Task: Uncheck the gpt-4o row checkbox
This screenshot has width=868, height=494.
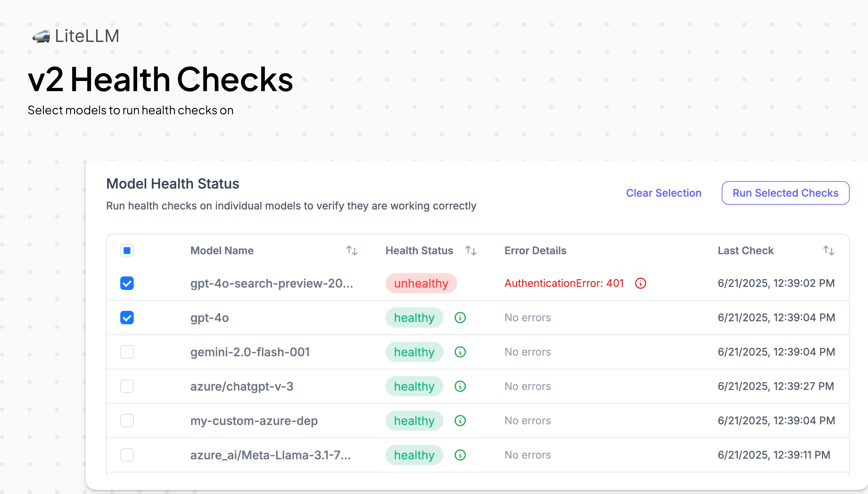Action: [x=127, y=318]
